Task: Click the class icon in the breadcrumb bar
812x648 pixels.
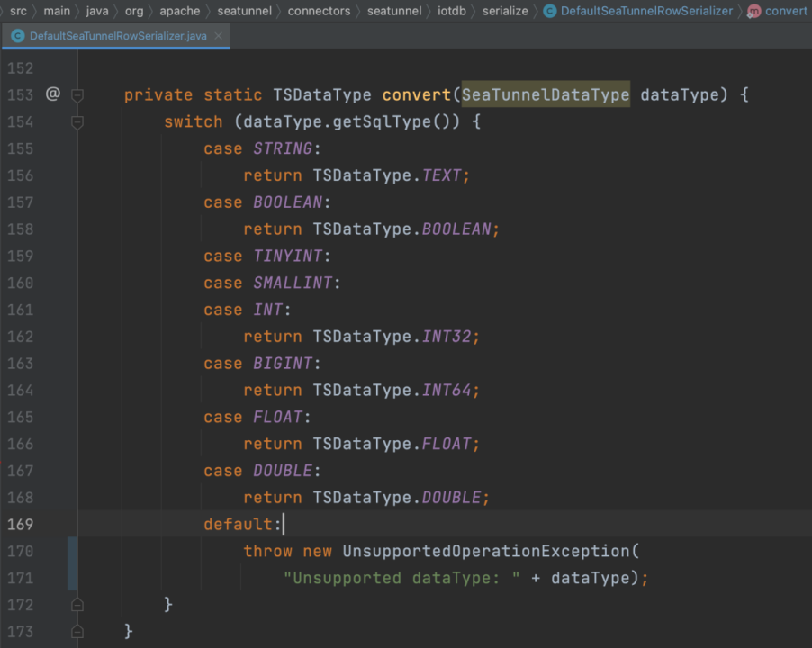Action: [x=550, y=11]
